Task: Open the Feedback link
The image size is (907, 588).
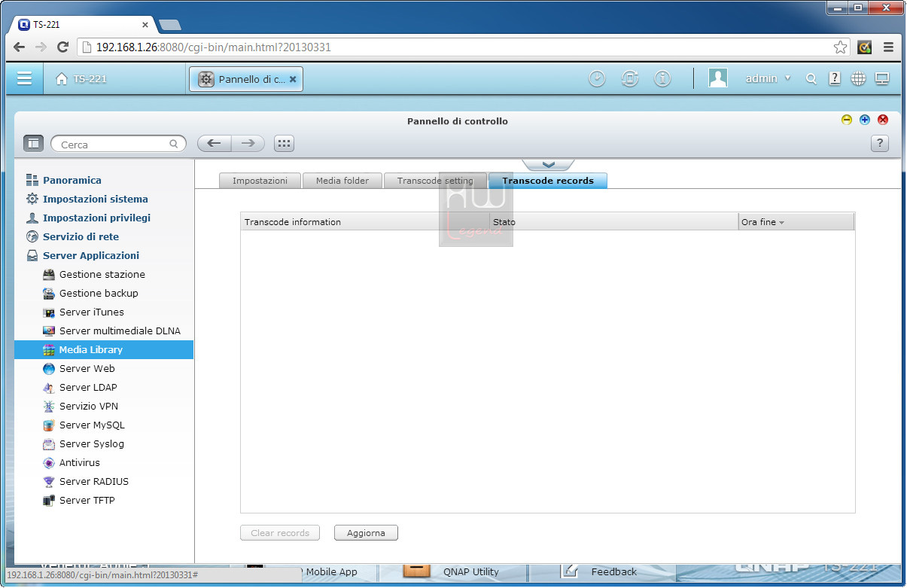Action: 614,571
